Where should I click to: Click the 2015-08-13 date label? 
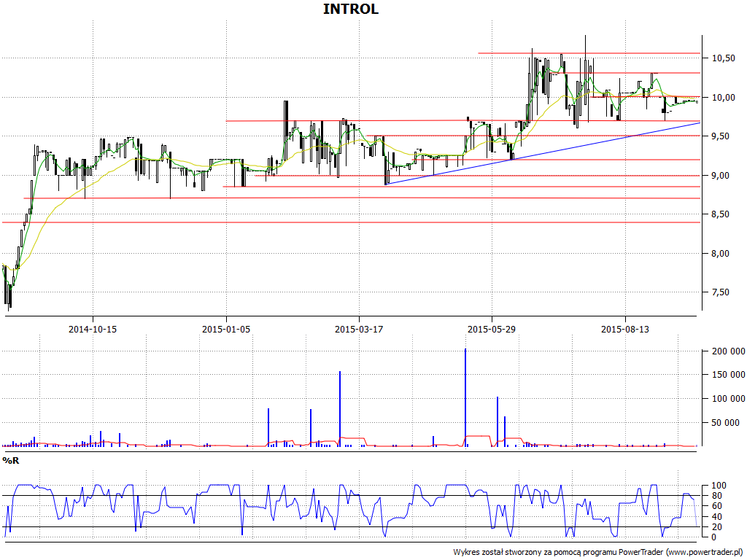click(625, 329)
